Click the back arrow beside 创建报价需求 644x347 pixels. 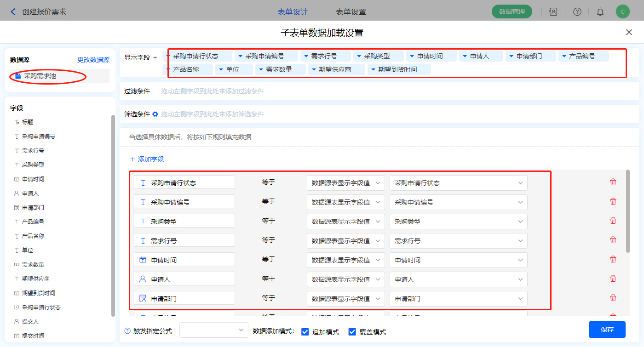point(13,11)
